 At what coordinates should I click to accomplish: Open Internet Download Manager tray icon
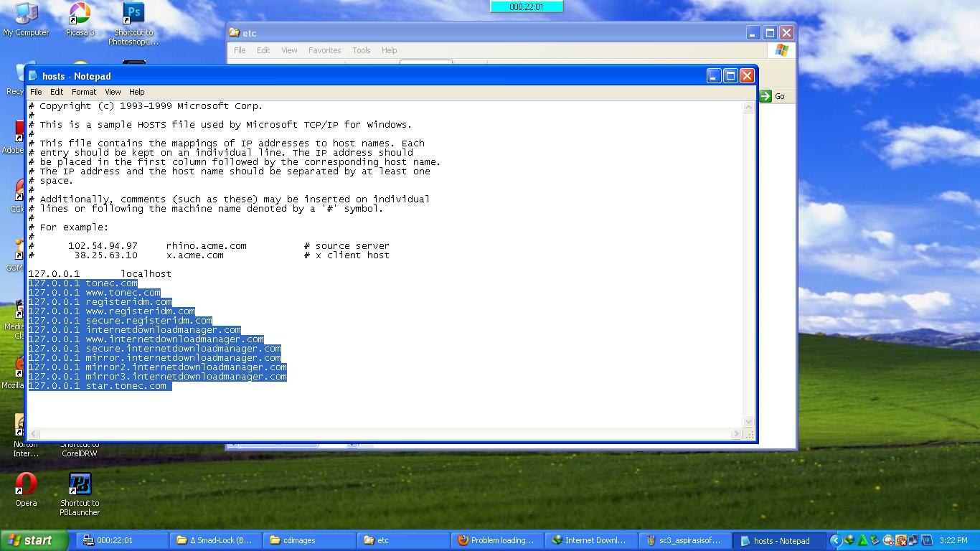tap(849, 540)
